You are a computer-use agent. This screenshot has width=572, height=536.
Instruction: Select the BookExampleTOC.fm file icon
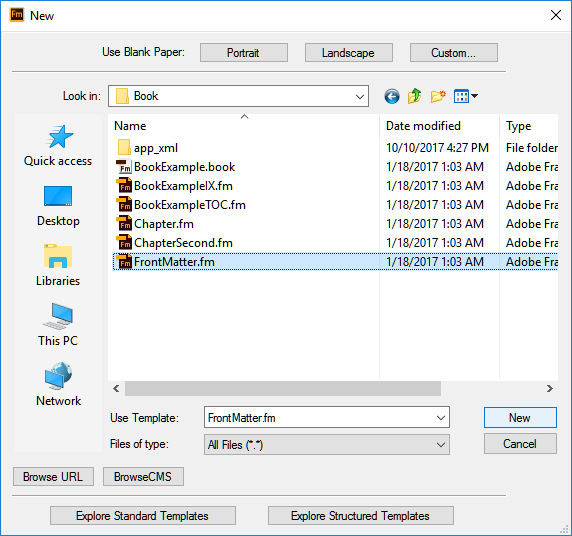pos(124,205)
